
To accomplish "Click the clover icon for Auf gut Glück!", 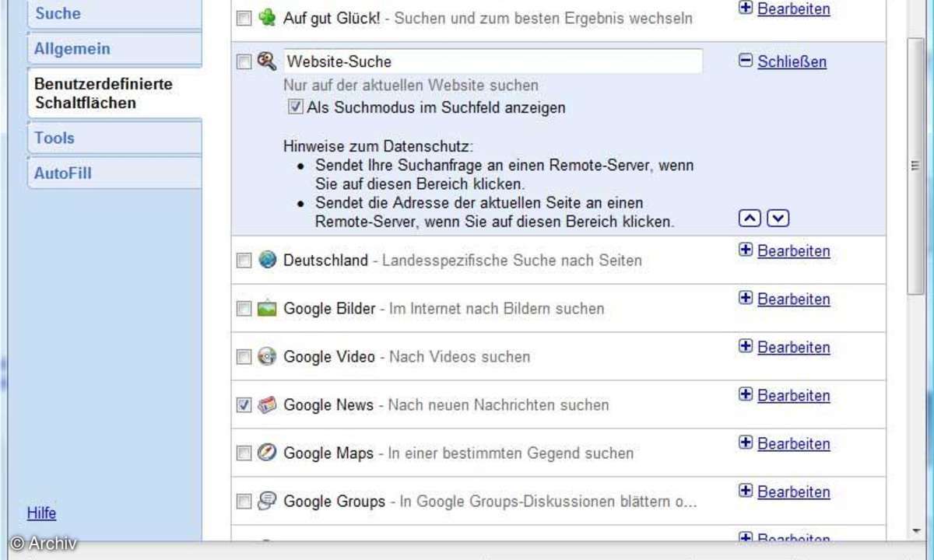I will point(267,18).
